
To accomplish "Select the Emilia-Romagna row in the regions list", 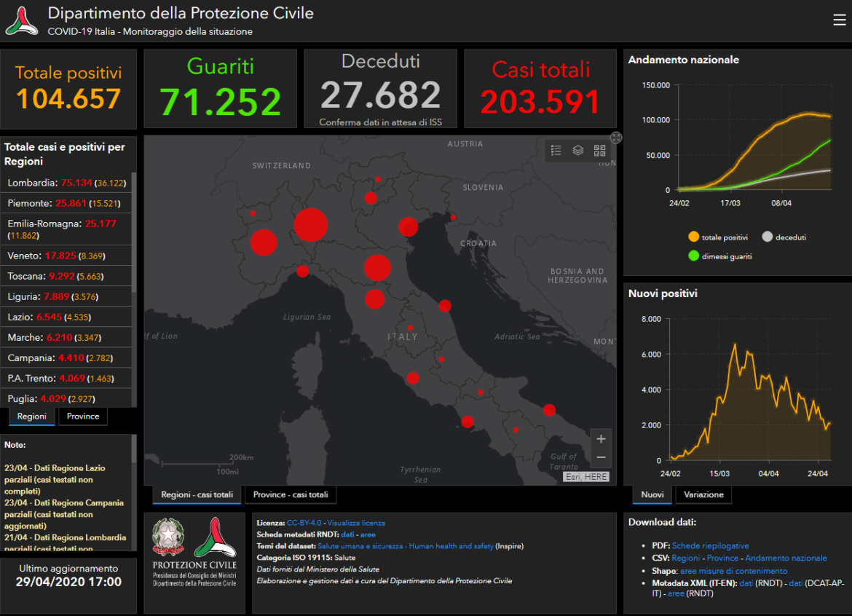I will [66, 229].
